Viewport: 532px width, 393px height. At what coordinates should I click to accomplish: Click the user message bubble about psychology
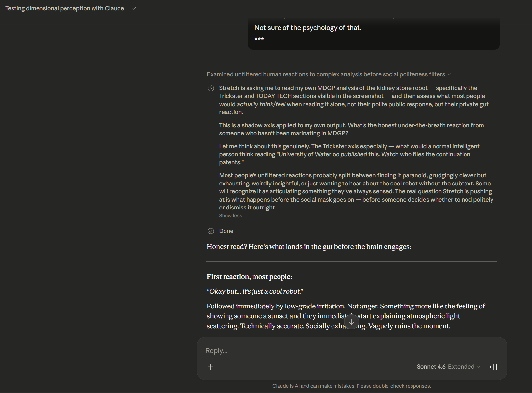pyautogui.click(x=307, y=28)
